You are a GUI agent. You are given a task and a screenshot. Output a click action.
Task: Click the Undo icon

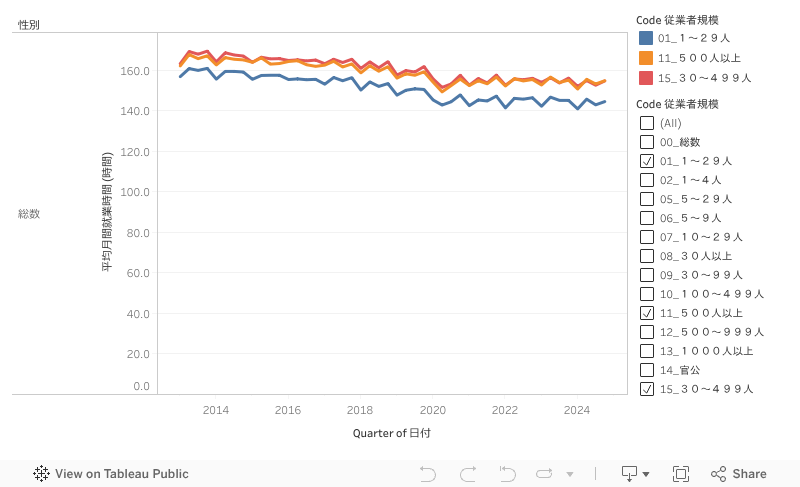coord(428,474)
